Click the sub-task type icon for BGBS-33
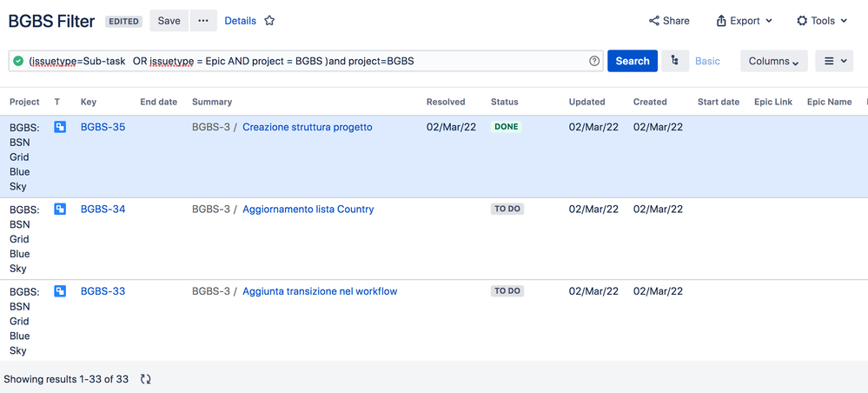The image size is (868, 393). [x=60, y=291]
